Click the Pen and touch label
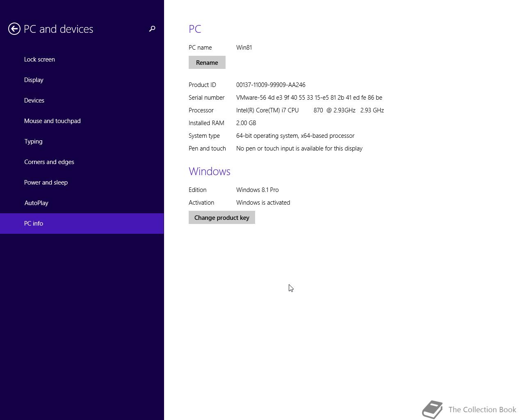The image size is (525, 420). point(207,148)
